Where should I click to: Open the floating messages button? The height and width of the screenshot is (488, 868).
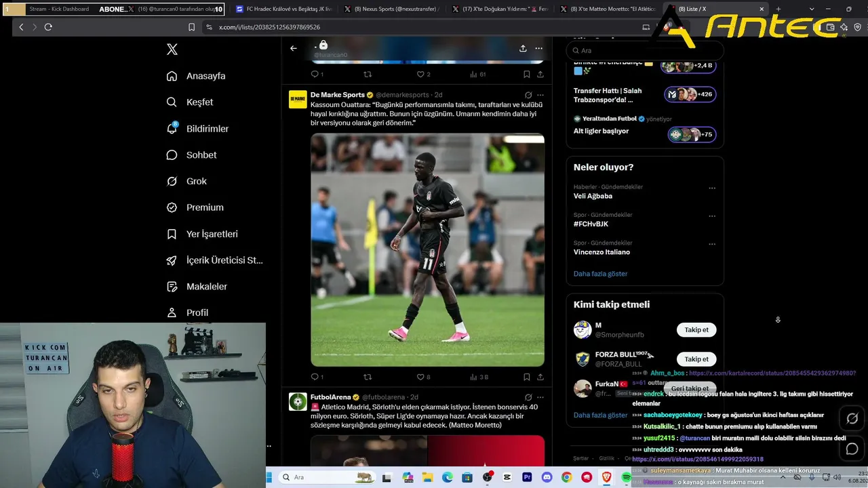click(852, 449)
